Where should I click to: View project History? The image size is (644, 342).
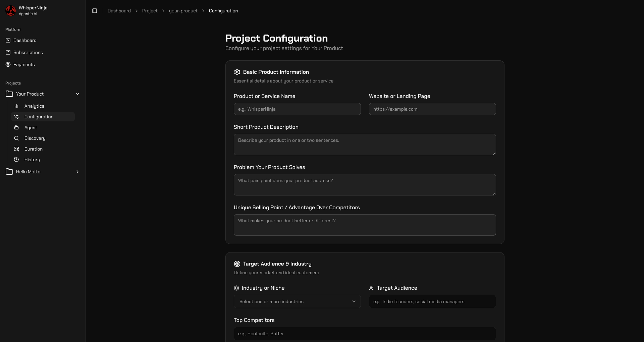32,160
